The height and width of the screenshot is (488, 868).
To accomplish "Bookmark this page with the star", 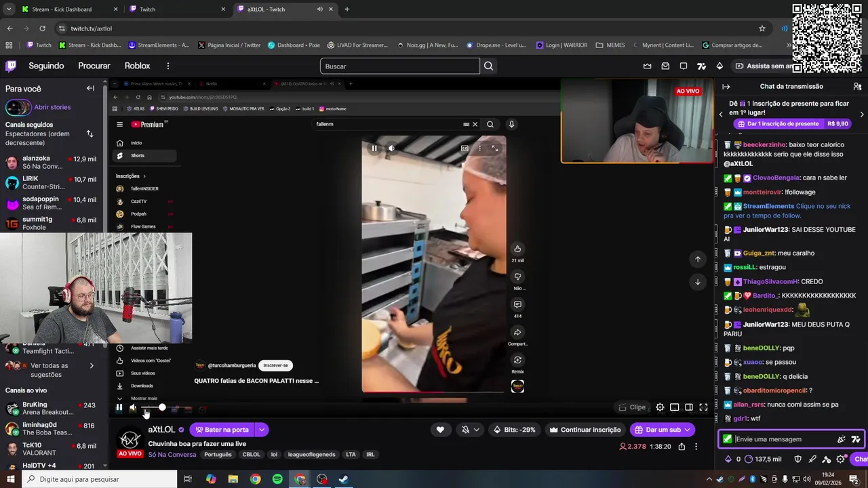I will coord(762,28).
